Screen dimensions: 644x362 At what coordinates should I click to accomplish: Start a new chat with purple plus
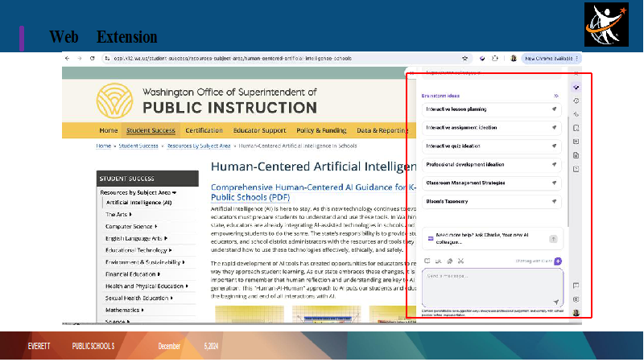point(558,261)
